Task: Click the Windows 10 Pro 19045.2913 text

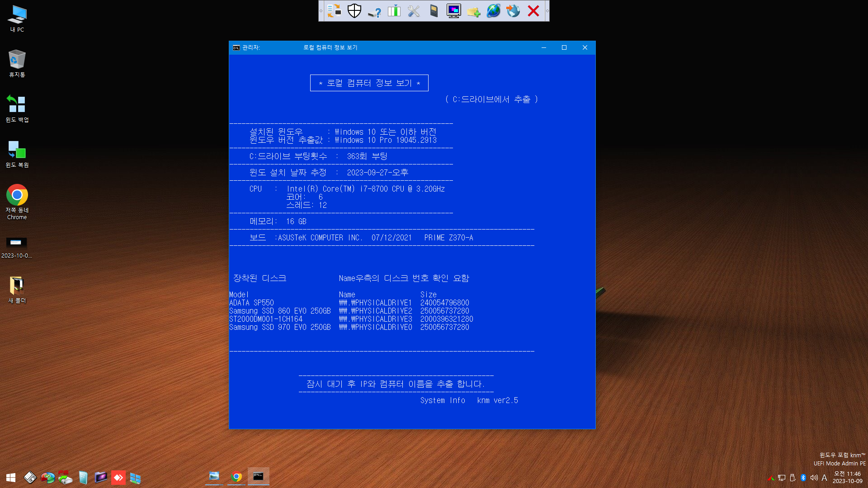Action: coord(386,140)
